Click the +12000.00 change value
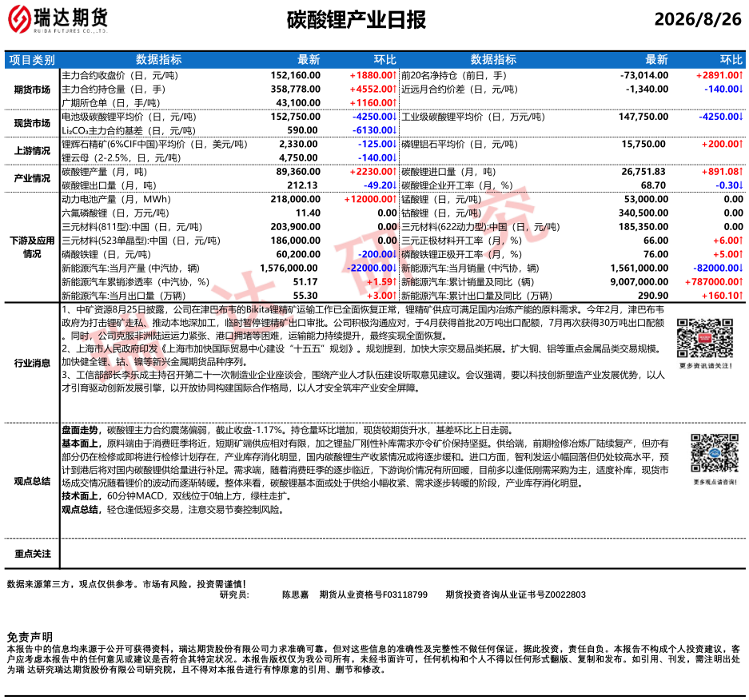The height and width of the screenshot is (700, 749). pyautogui.click(x=370, y=200)
